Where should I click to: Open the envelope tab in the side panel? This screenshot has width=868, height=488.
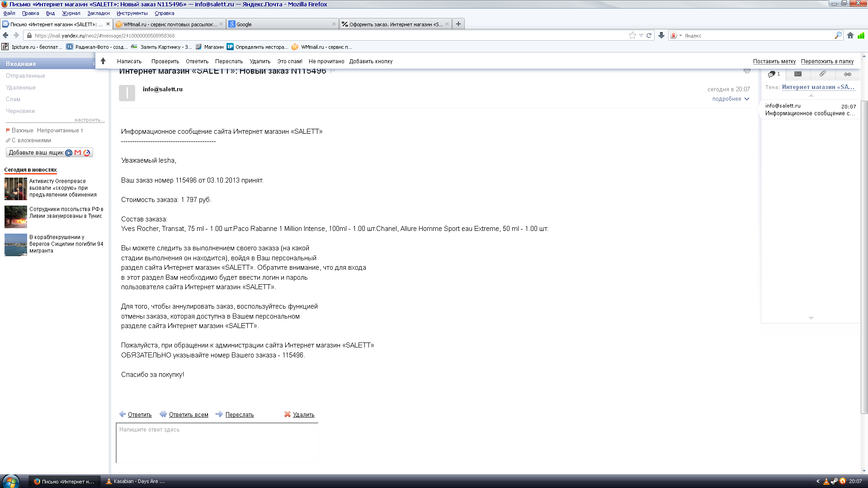click(798, 74)
